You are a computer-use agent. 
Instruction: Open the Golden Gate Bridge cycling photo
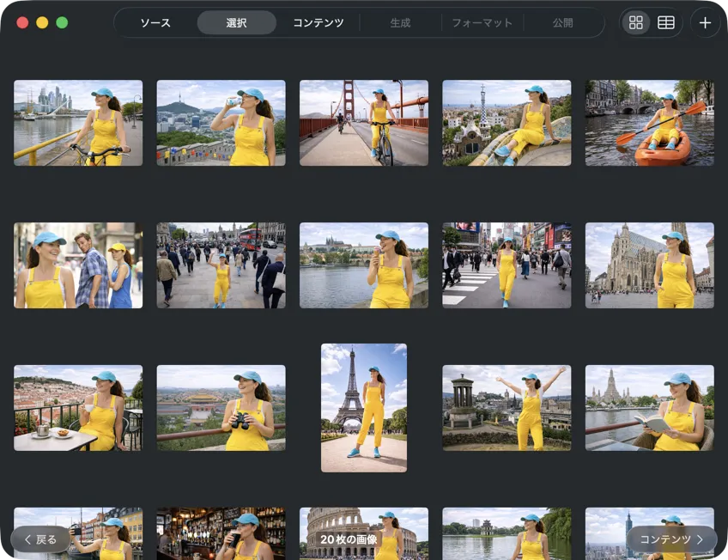coord(363,122)
